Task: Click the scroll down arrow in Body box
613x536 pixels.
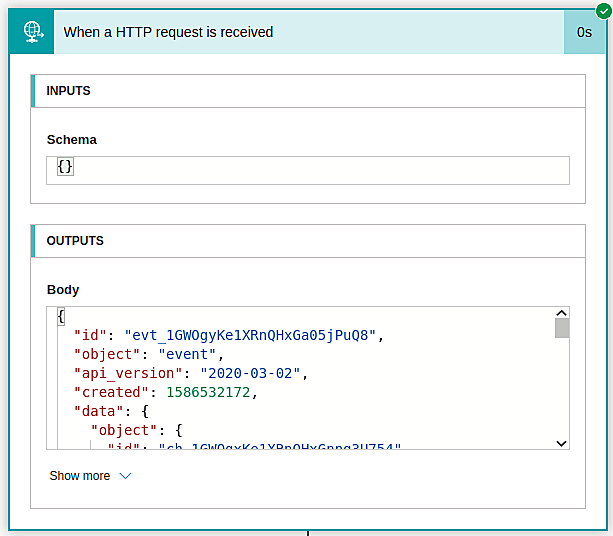Action: tap(561, 443)
